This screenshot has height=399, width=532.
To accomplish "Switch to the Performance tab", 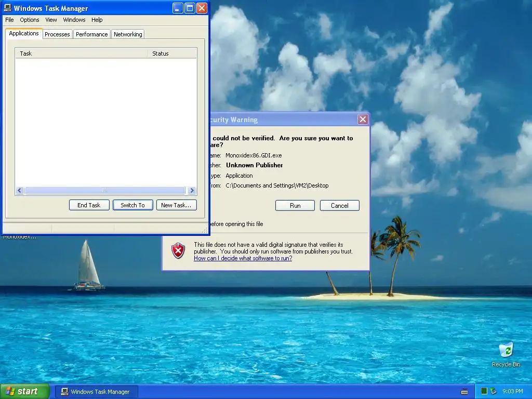I will pyautogui.click(x=91, y=34).
